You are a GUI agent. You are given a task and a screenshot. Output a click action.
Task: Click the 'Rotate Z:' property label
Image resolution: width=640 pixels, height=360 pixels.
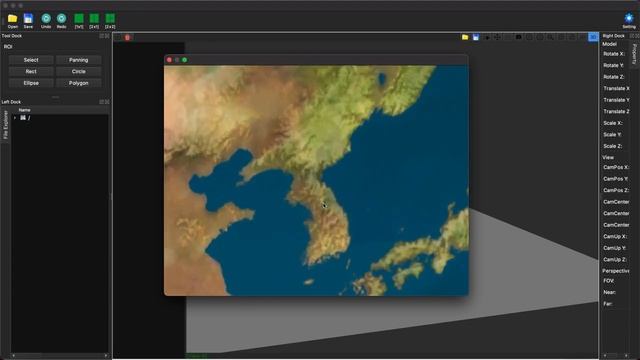(613, 77)
